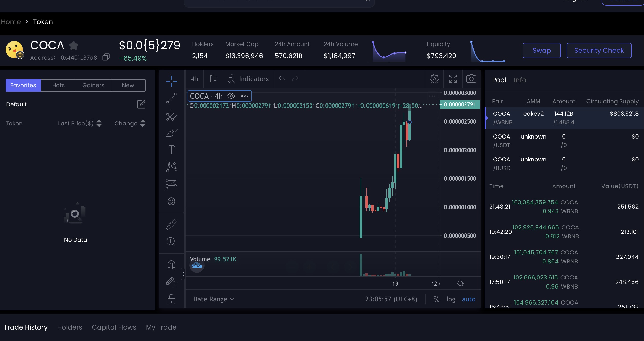The width and height of the screenshot is (644, 341).
Task: Open the 4h interval selector
Action: (195, 79)
